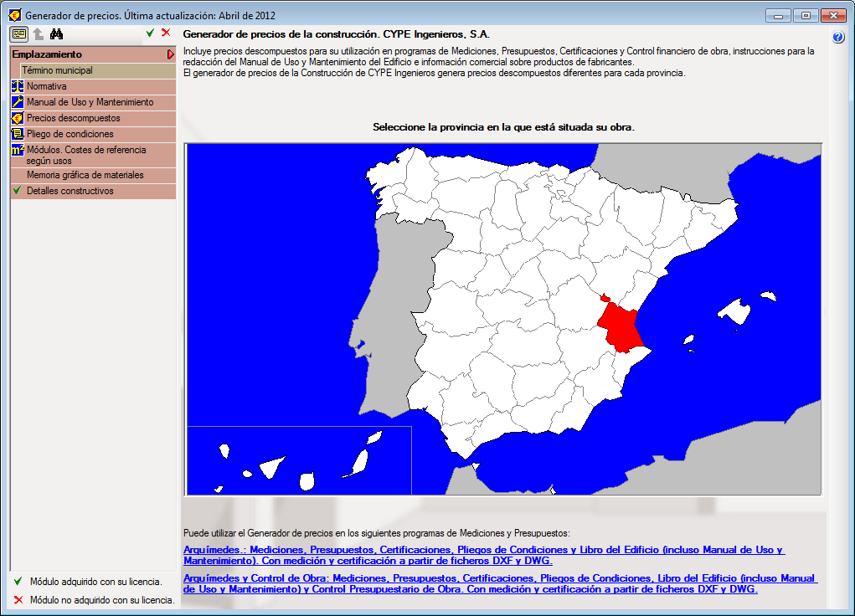Click the euro price-tag icon for Precios descompuestos

point(18,118)
